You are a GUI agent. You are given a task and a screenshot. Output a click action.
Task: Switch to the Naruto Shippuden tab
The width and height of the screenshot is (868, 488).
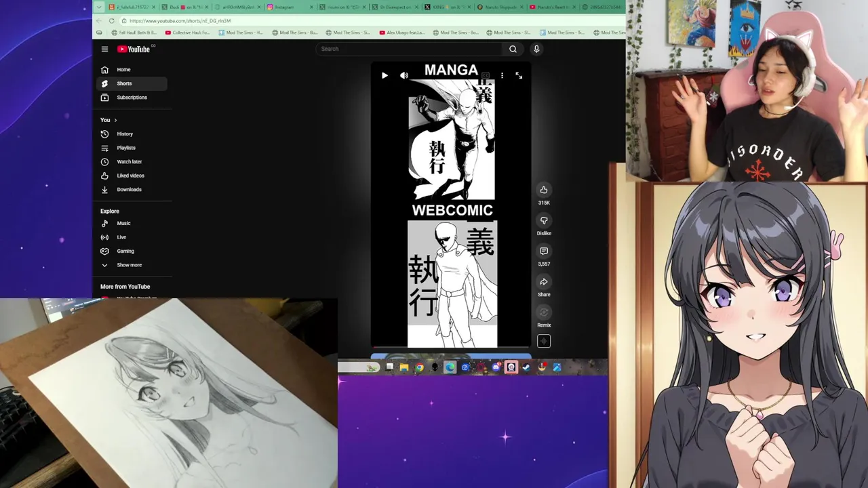(500, 7)
